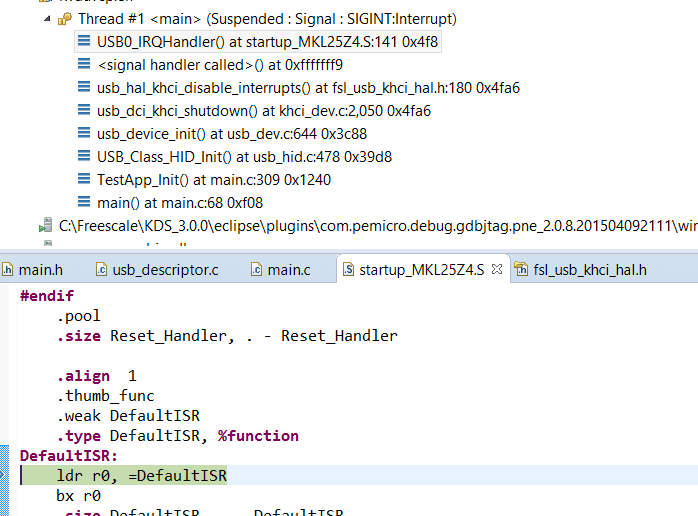This screenshot has height=516, width=698.
Task: Click the .weak DefaultISR line
Action: pyautogui.click(x=128, y=416)
